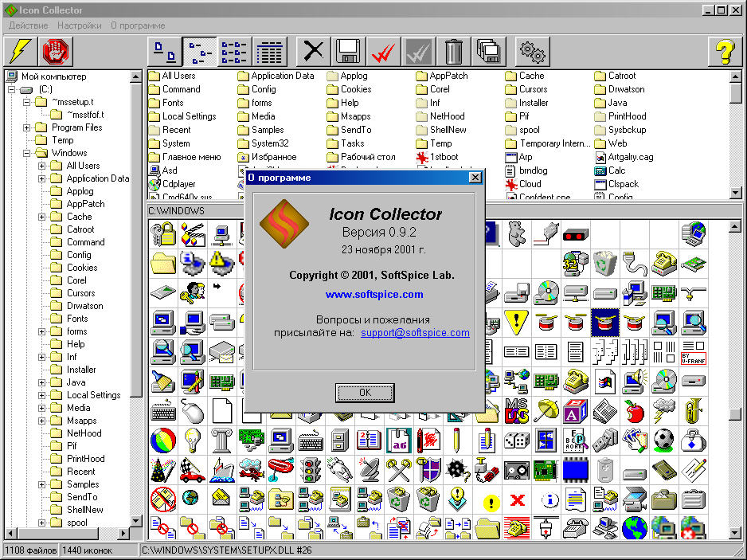This screenshot has height=560, width=747.
Task: Collapse the Windows folder in tree
Action: pyautogui.click(x=27, y=153)
